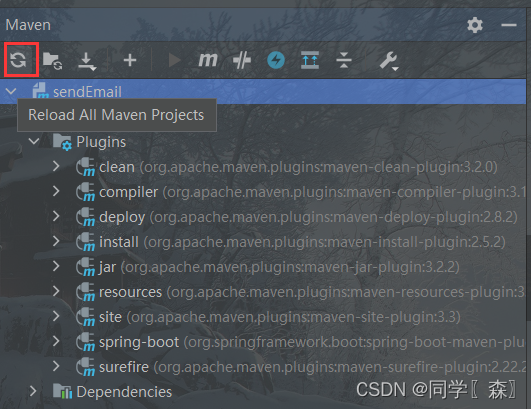Click the Run Maven Build play icon

[x=174, y=61]
